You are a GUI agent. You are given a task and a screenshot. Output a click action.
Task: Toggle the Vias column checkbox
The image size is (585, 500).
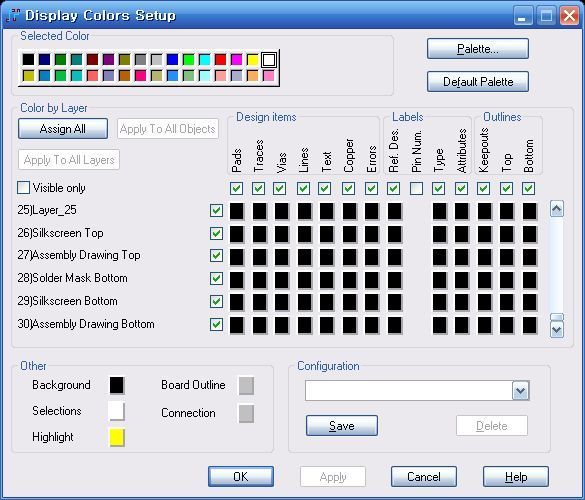coord(280,188)
